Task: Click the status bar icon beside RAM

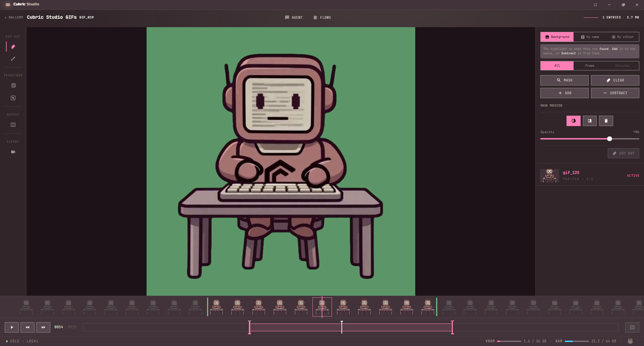Action: pos(630,341)
